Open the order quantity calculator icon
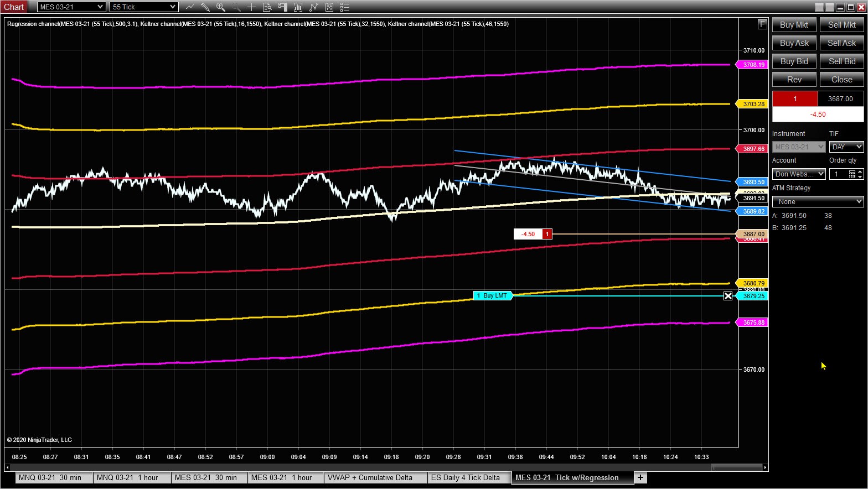 click(852, 174)
